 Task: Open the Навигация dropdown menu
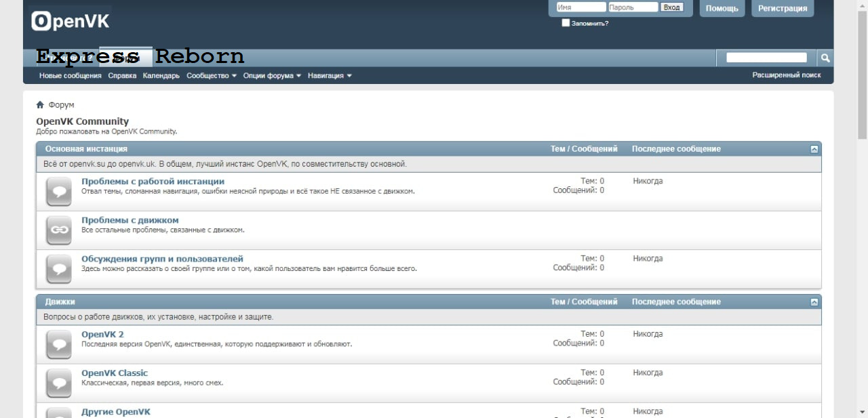click(x=330, y=76)
